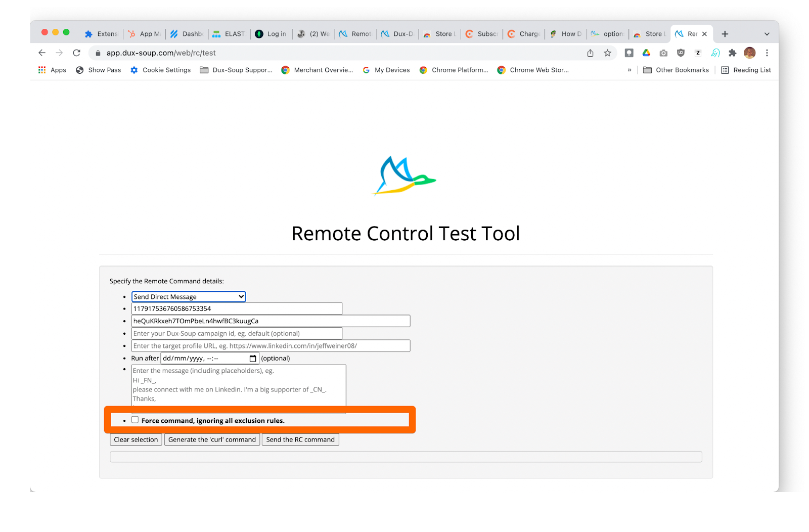809x532 pixels.
Task: Open the Google Drive extension icon
Action: tap(646, 53)
